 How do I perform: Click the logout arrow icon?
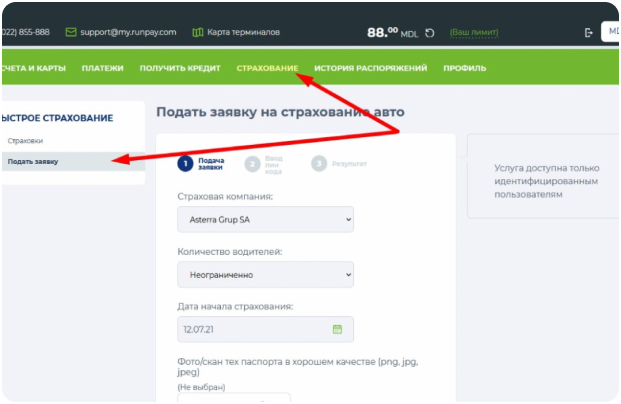coord(589,32)
